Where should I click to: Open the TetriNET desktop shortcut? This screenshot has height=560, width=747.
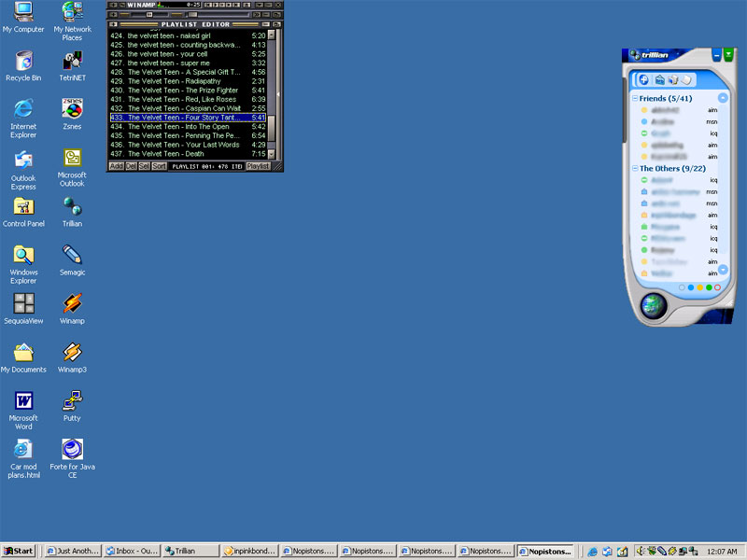(x=72, y=62)
